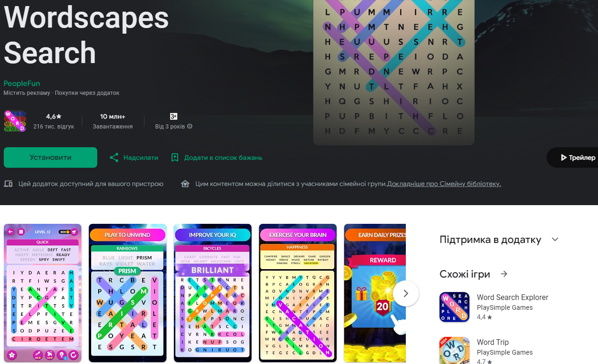
Task: Open the PeopleFun developer link
Action: click(22, 83)
